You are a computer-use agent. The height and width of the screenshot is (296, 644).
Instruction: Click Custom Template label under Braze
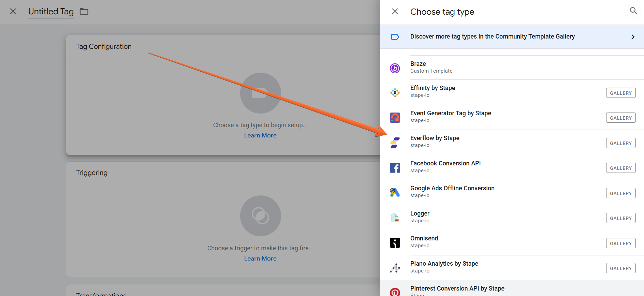click(431, 71)
